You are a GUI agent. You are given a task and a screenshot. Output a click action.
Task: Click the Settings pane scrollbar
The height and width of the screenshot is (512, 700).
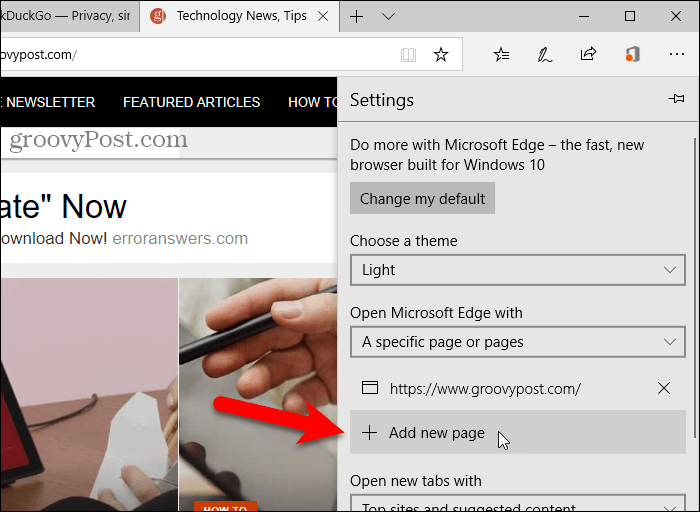coord(694,288)
